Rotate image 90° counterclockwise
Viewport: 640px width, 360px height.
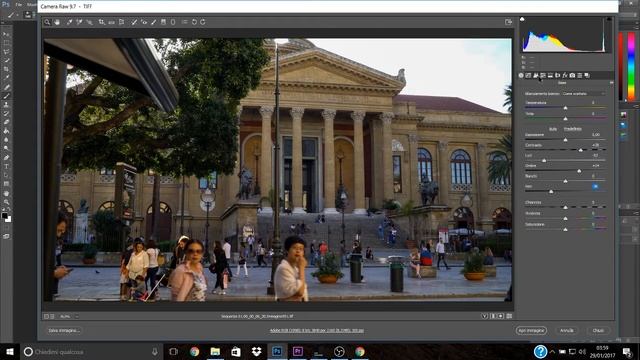[194, 22]
